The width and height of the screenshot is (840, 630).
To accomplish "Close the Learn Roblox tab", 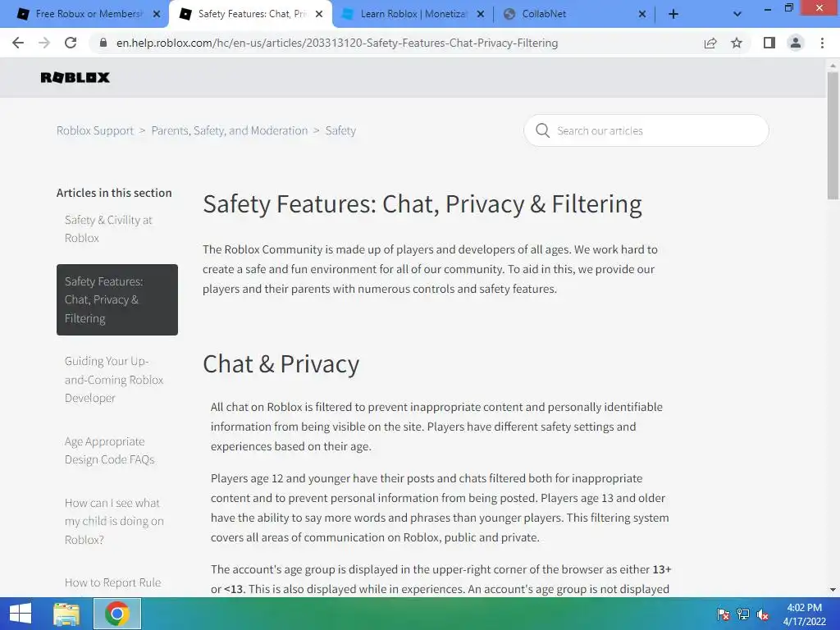I will pos(481,15).
